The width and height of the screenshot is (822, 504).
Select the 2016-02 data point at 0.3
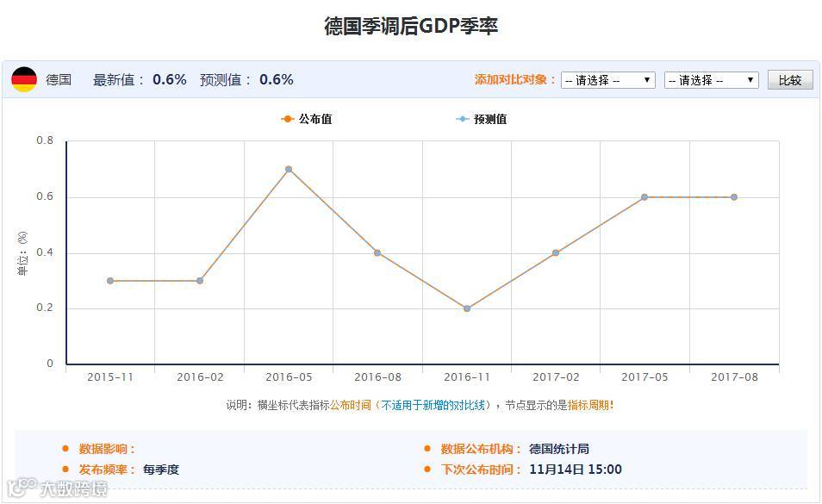click(200, 281)
